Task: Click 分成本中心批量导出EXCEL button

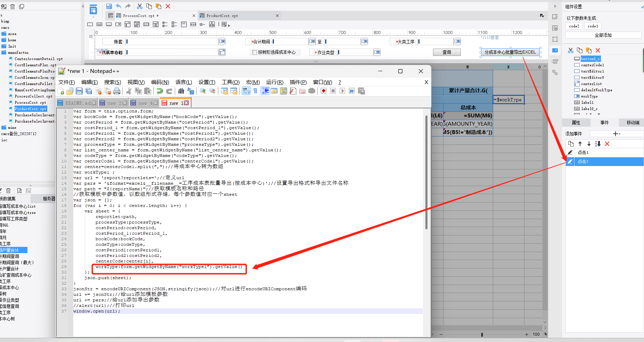Action: coord(510,52)
